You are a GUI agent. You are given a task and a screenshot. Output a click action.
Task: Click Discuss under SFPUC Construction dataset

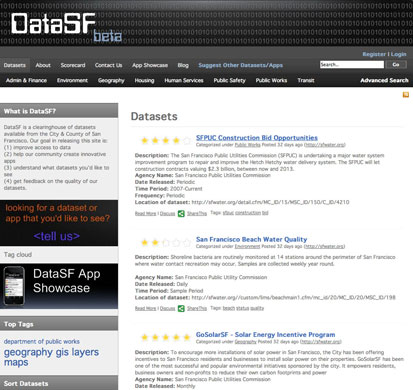[x=167, y=214]
